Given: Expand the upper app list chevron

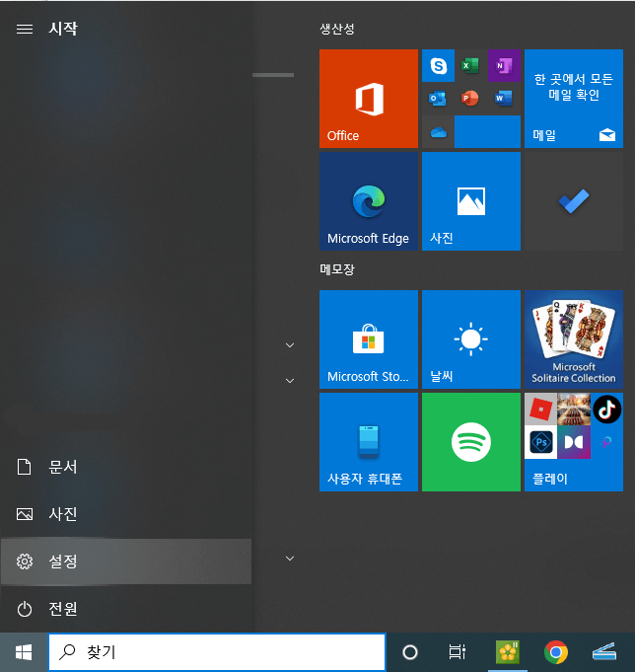Looking at the screenshot, I should [290, 345].
